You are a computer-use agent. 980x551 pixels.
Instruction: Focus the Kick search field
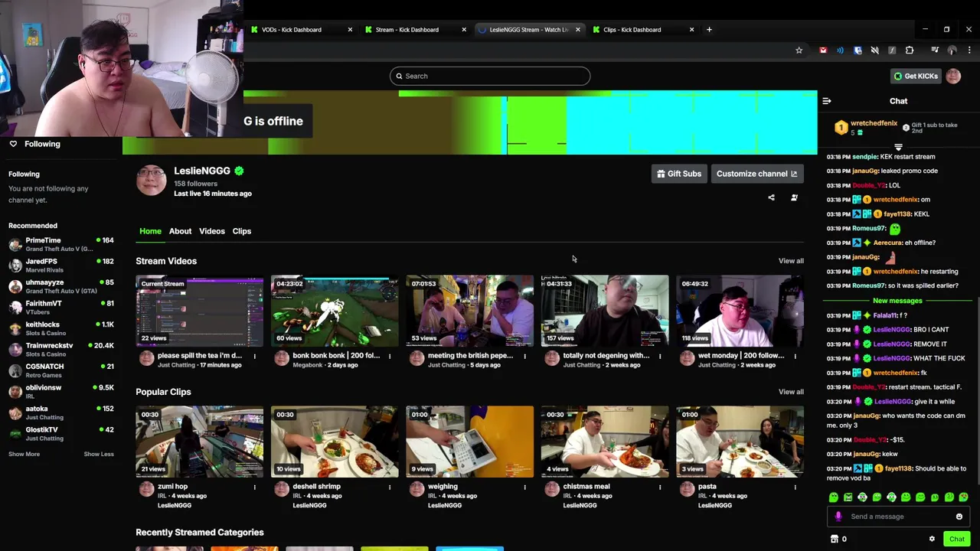click(x=490, y=76)
